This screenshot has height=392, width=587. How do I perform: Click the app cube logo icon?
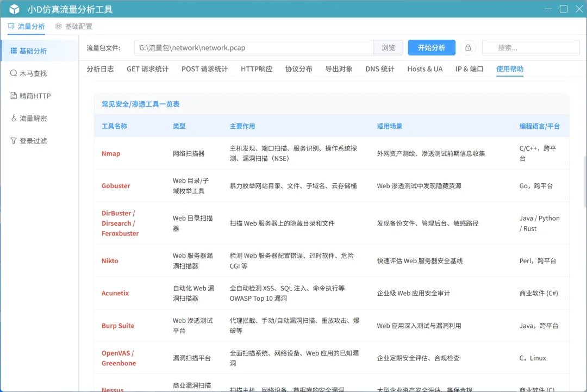click(14, 9)
